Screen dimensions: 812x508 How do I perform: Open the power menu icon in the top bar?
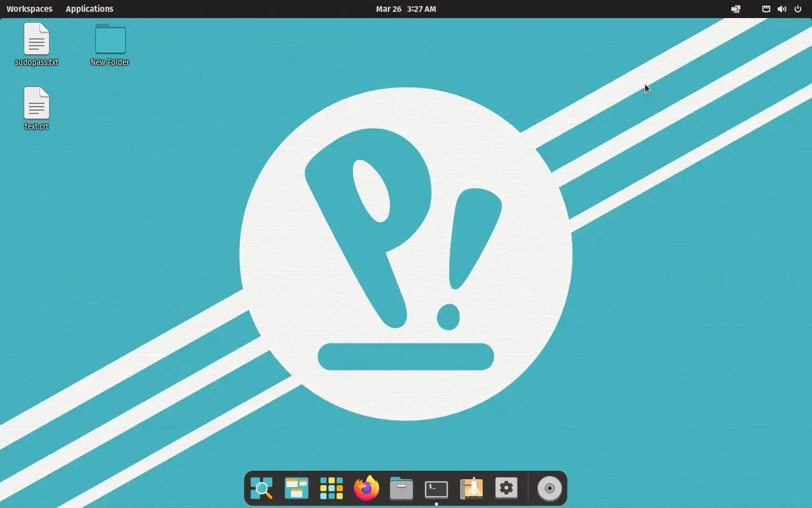(798, 9)
